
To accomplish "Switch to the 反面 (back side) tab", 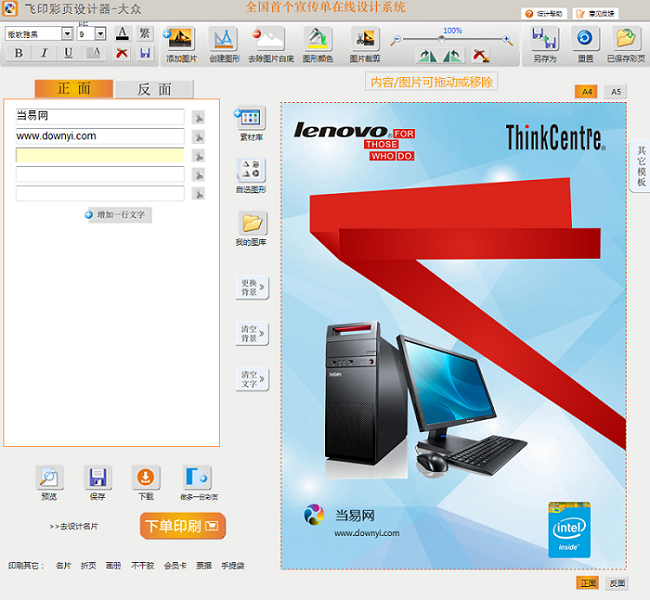I will click(x=153, y=89).
